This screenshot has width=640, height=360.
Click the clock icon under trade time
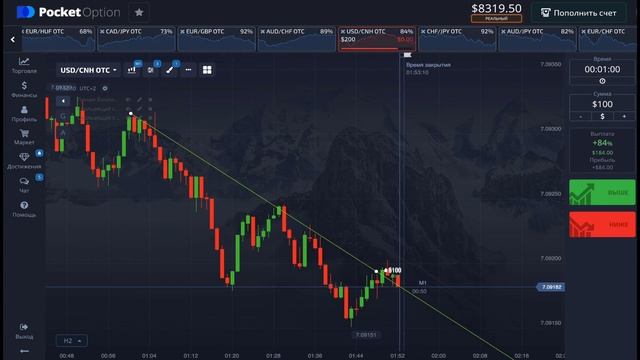pos(602,81)
